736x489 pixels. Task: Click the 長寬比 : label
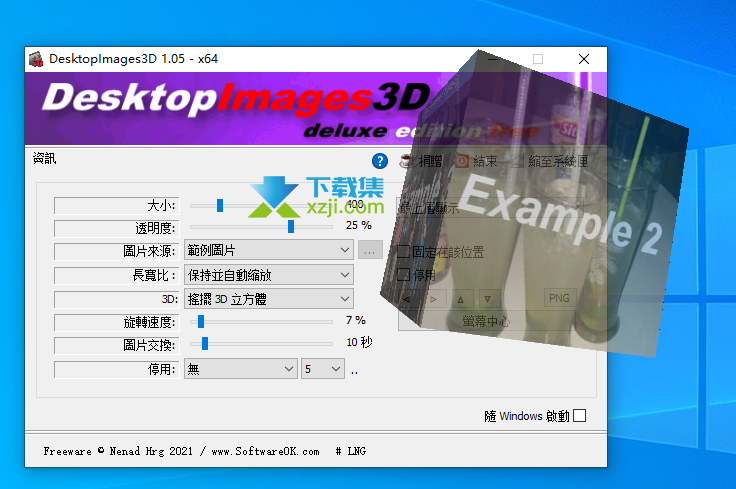(116, 275)
